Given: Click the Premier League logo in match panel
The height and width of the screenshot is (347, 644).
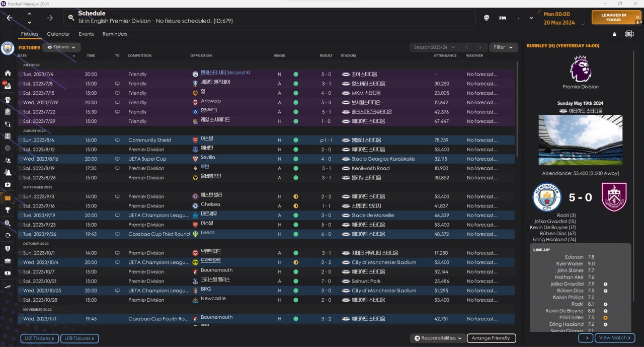Looking at the screenshot, I should (581, 69).
